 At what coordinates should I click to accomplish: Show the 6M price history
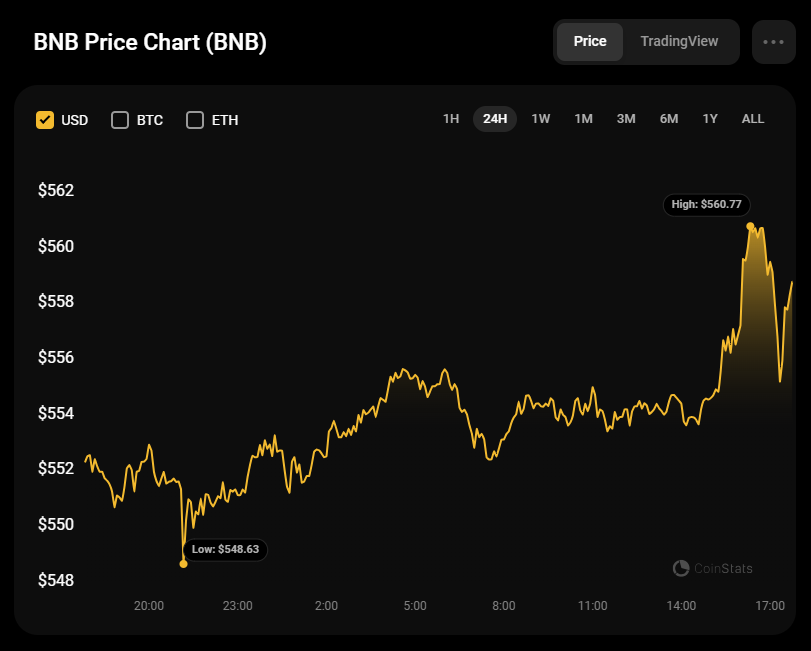point(669,119)
